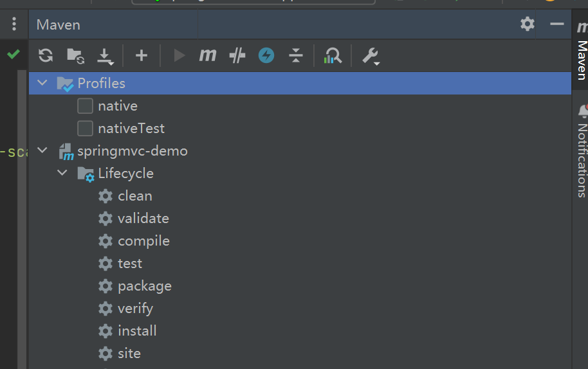The image size is (588, 369).
Task: Show Maven dependencies analyzer
Action: tap(332, 56)
